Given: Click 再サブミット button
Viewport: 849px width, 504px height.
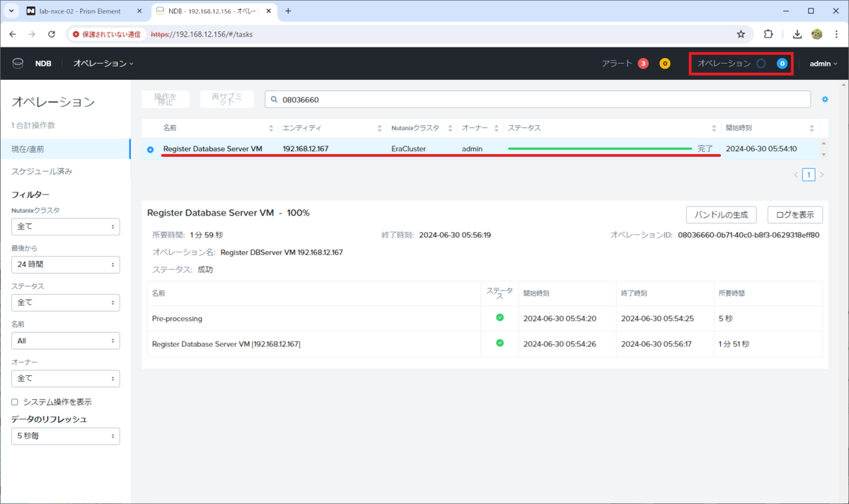Looking at the screenshot, I should click(227, 100).
